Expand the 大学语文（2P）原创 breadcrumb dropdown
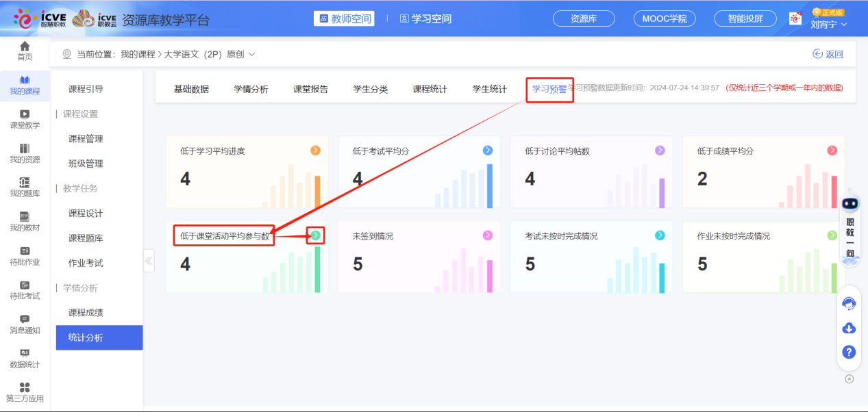Viewport: 868px width, 412px height. [252, 53]
